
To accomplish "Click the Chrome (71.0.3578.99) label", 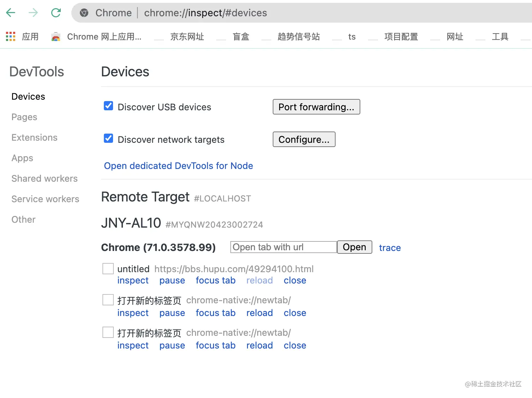I will point(158,247).
